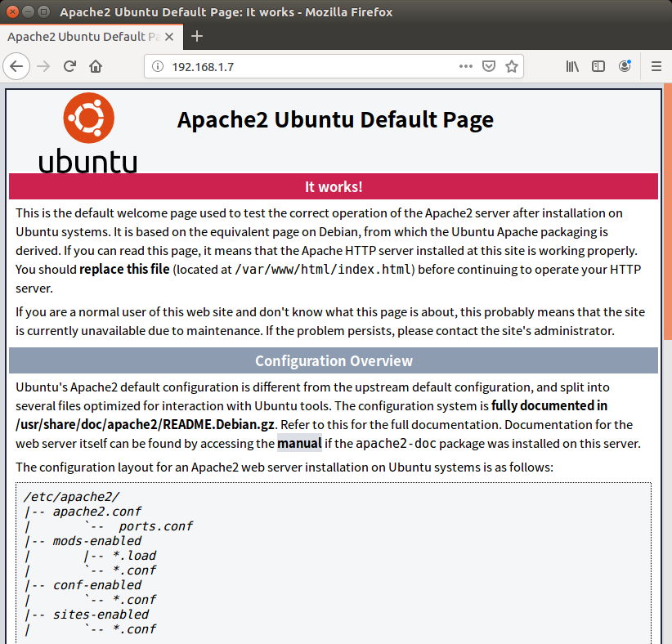Viewport: 672px width, 644px height.
Task: Save this page to Pocket
Action: tap(489, 66)
